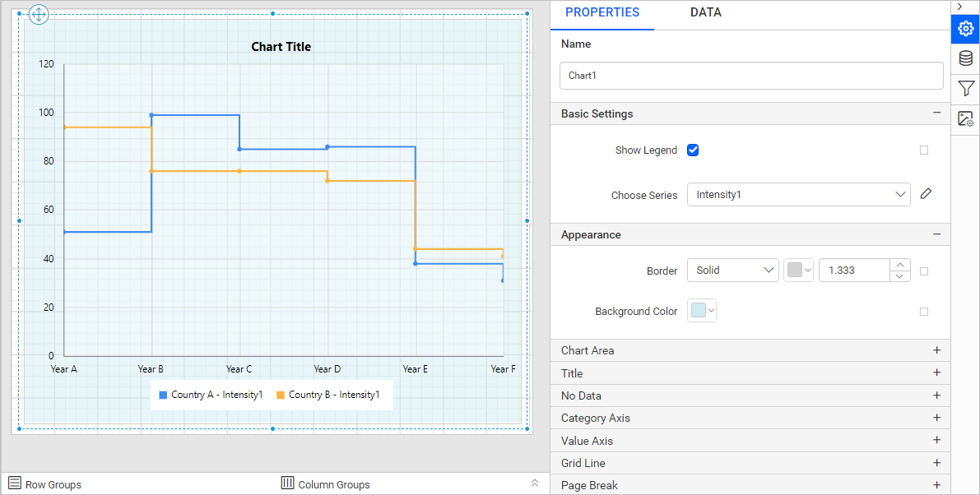Open the Border style Solid dropdown
This screenshot has width=980, height=495.
click(x=732, y=271)
